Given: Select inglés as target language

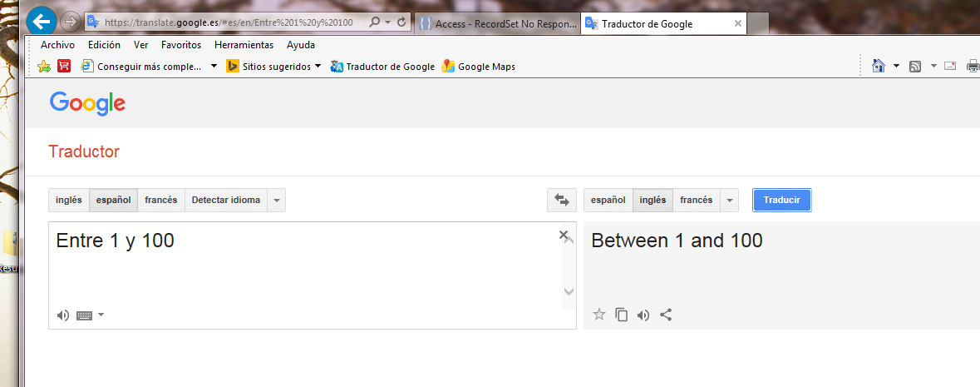Looking at the screenshot, I should pos(653,201).
